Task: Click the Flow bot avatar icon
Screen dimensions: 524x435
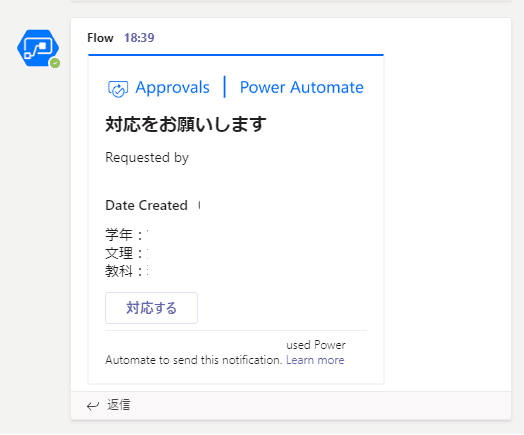Action: coord(38,48)
